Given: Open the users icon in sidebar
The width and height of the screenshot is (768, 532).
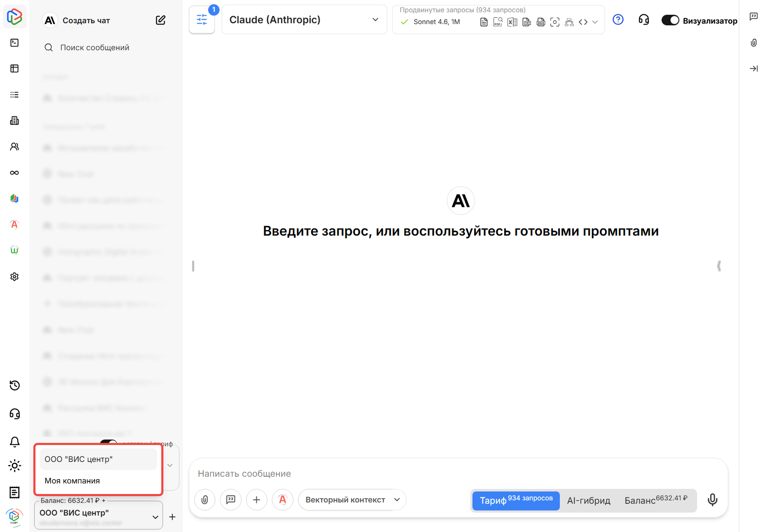Looking at the screenshot, I should point(15,147).
